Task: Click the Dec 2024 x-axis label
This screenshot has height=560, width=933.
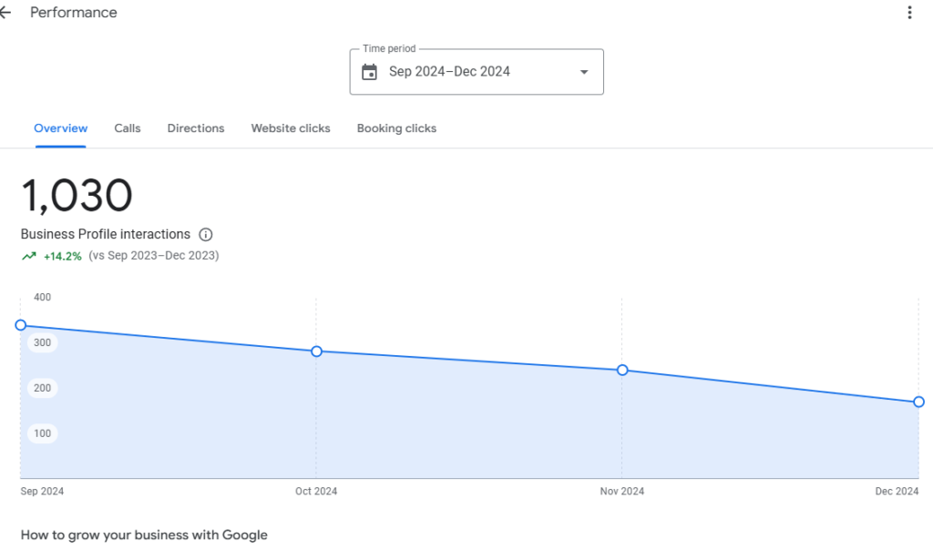Action: (897, 491)
